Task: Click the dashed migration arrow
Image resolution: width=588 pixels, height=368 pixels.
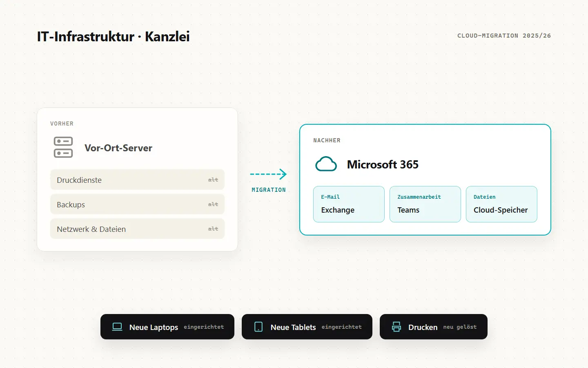Action: 268,174
